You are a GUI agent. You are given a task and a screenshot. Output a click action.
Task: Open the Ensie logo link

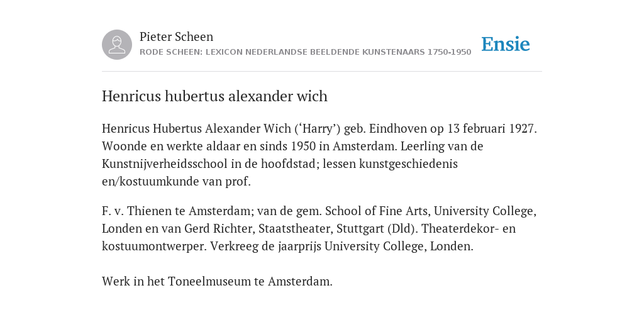(506, 44)
